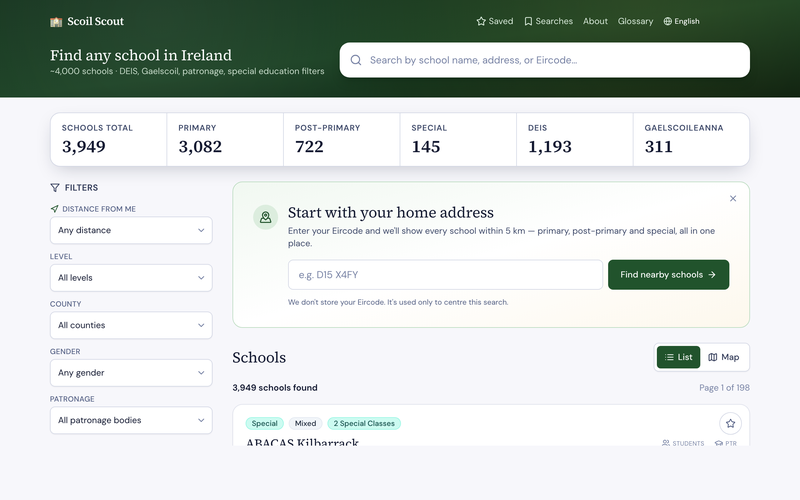The image size is (800, 500).
Task: Switch to Map view
Action: pyautogui.click(x=723, y=357)
